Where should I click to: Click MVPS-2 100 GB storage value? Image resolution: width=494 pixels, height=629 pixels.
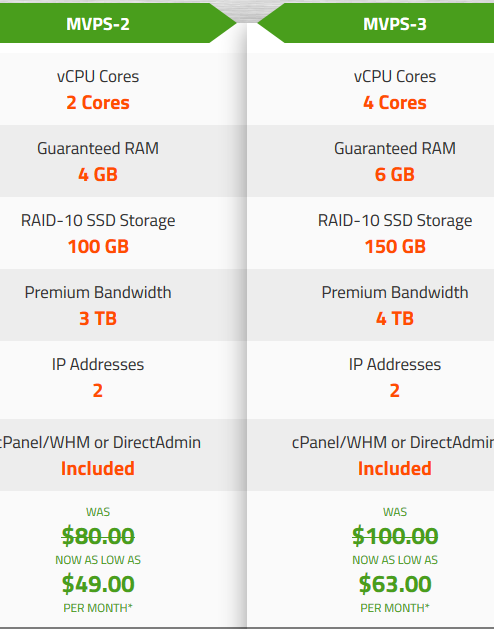click(98, 247)
